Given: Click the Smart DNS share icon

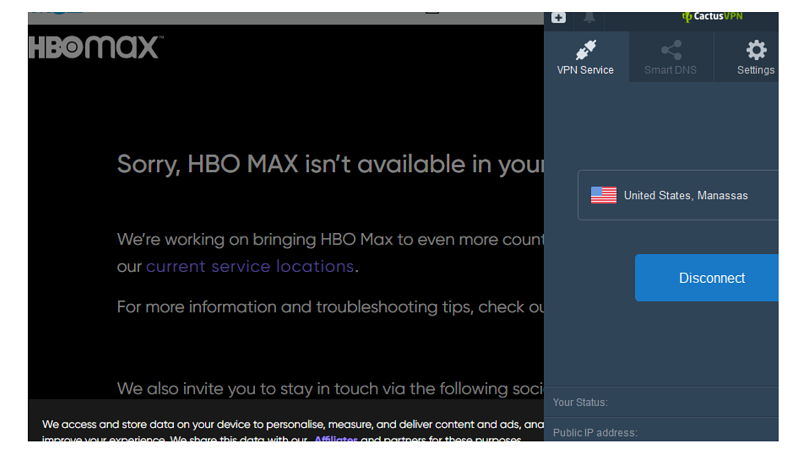Looking at the screenshot, I should tap(671, 50).
